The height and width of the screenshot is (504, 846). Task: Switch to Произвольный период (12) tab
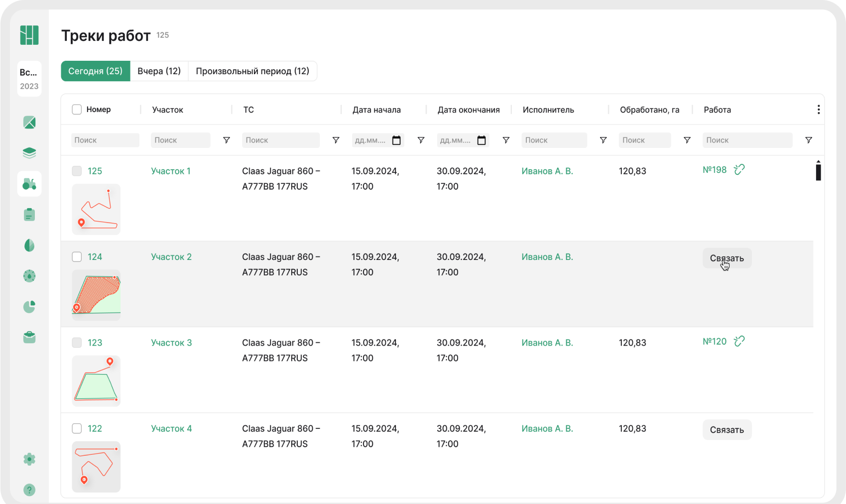252,71
